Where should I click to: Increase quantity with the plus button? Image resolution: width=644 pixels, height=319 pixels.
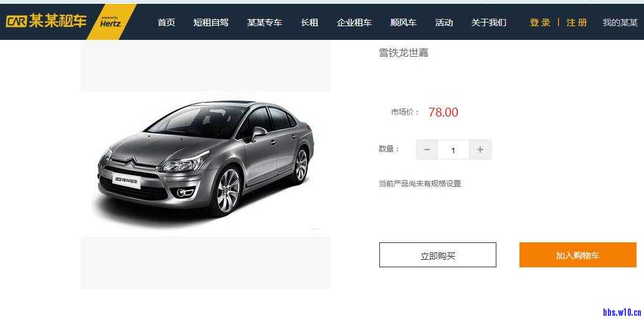coord(480,150)
